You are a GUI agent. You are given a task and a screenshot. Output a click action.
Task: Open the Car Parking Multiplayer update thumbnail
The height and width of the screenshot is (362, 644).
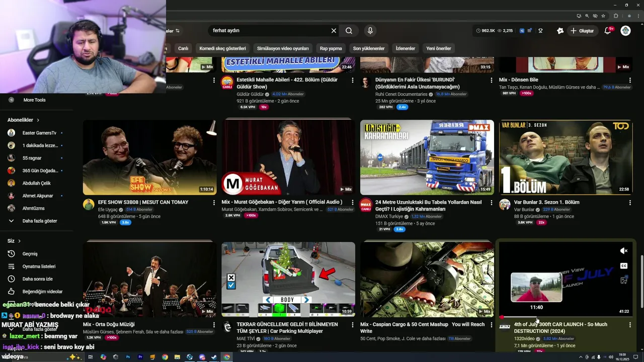(288, 280)
